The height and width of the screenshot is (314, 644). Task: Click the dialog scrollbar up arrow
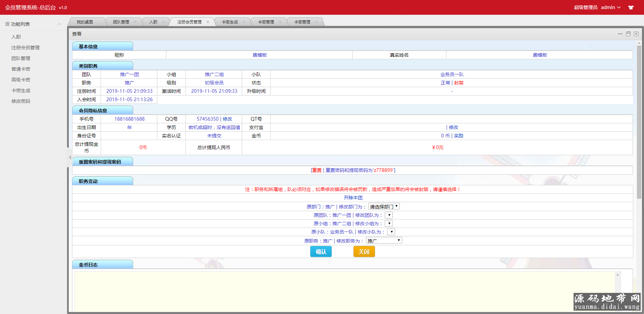pyautogui.click(x=639, y=43)
